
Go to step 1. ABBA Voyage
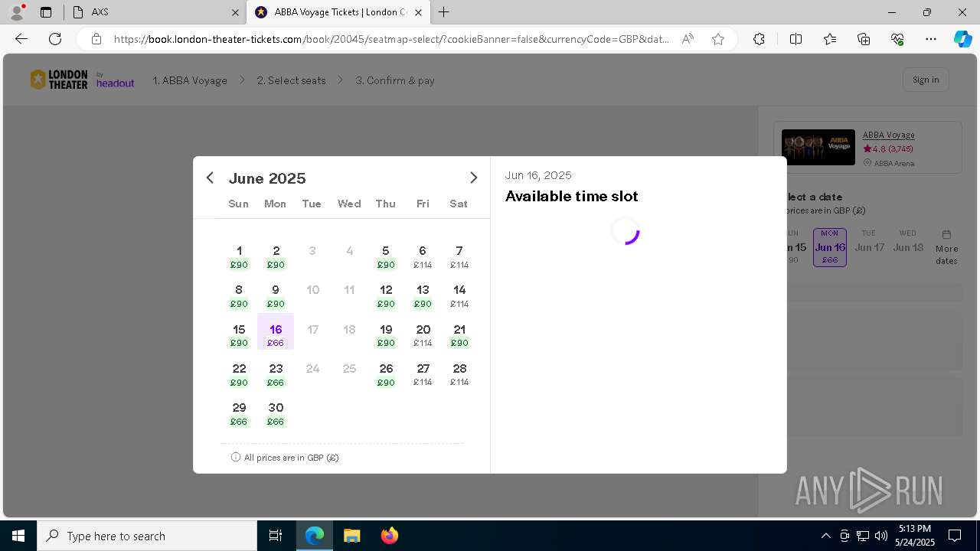(190, 80)
